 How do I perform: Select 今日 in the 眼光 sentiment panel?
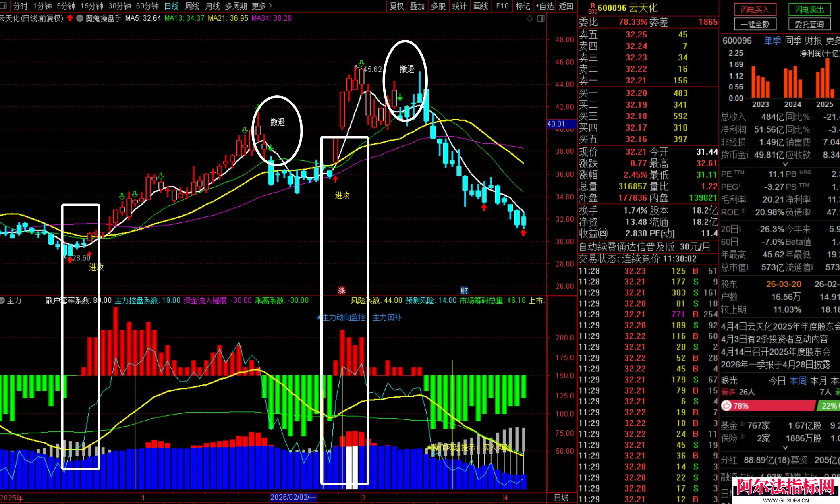pos(777,380)
